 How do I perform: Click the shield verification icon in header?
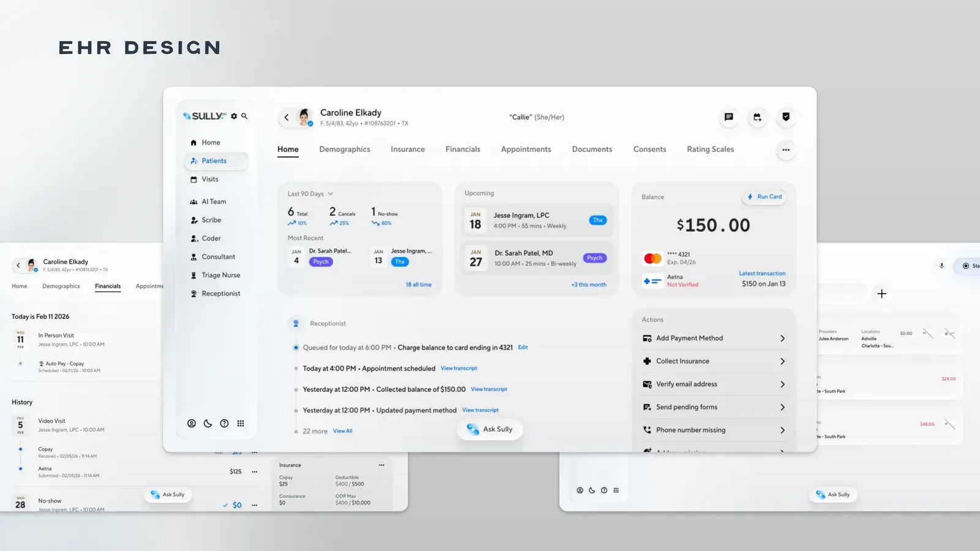[x=786, y=117]
